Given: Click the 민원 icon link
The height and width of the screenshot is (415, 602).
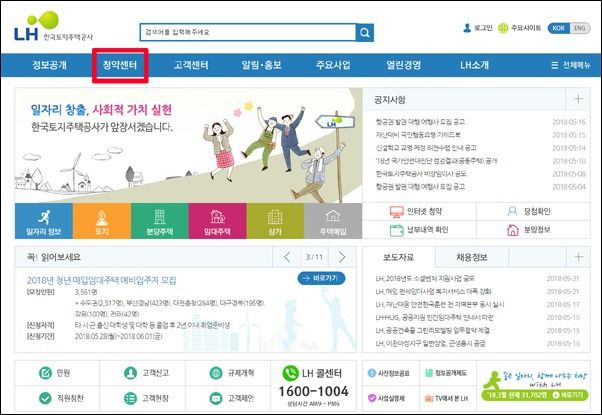Looking at the screenshot, I should (x=55, y=373).
